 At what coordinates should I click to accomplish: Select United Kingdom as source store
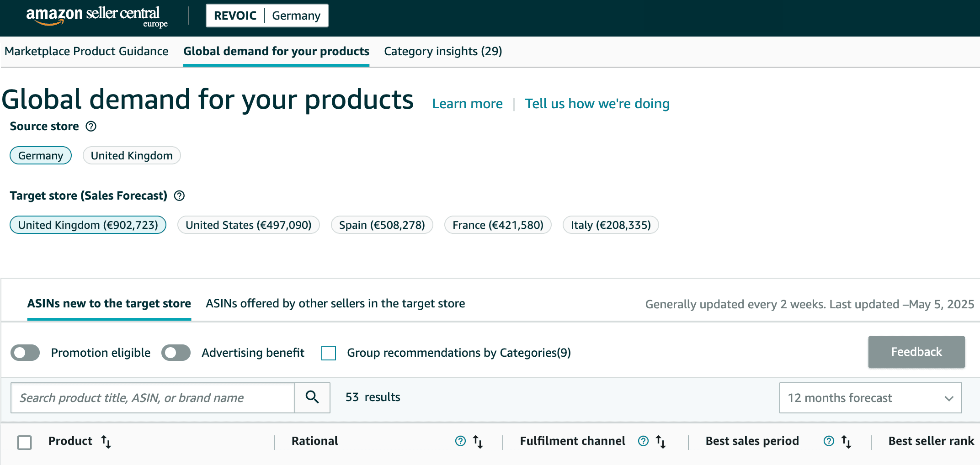click(x=132, y=155)
